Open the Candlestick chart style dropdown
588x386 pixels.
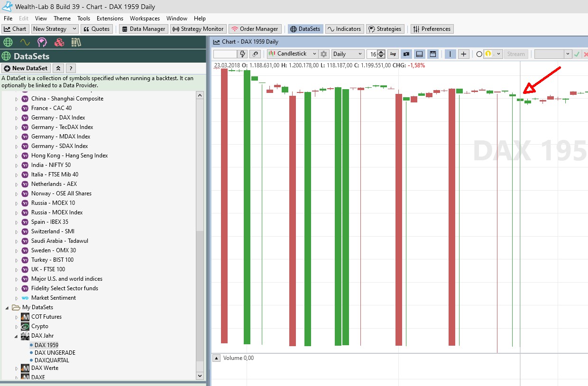pos(292,54)
